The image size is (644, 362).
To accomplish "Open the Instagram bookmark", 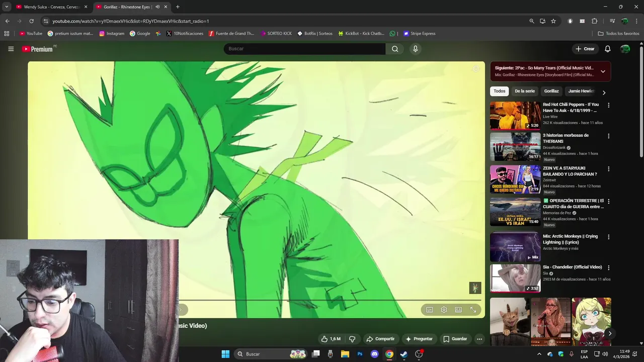I will (x=112, y=34).
